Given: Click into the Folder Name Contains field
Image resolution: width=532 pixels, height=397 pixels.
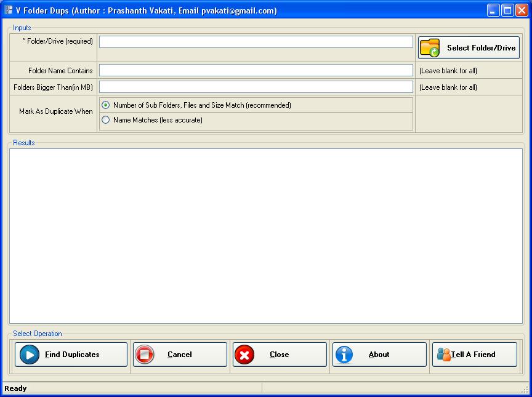Looking at the screenshot, I should (256, 71).
